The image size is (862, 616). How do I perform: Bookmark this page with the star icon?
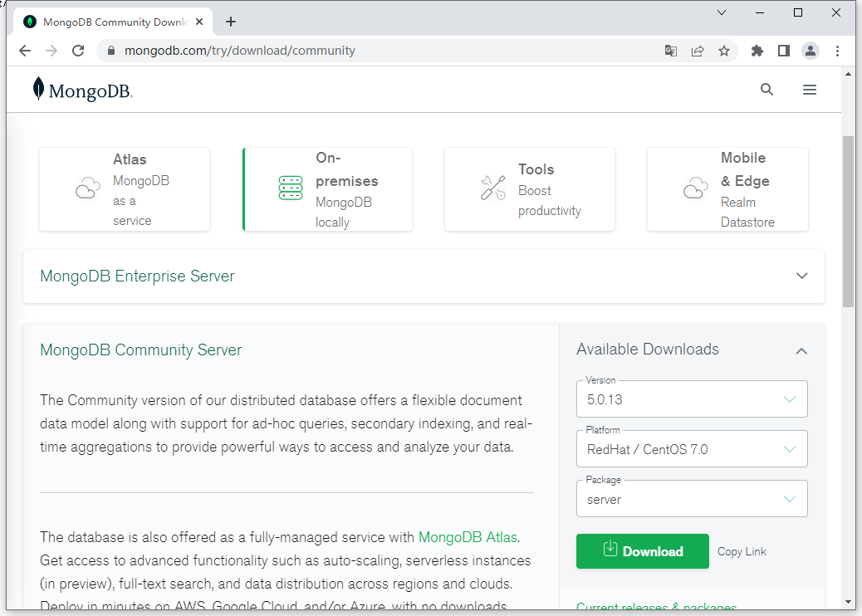(x=724, y=51)
